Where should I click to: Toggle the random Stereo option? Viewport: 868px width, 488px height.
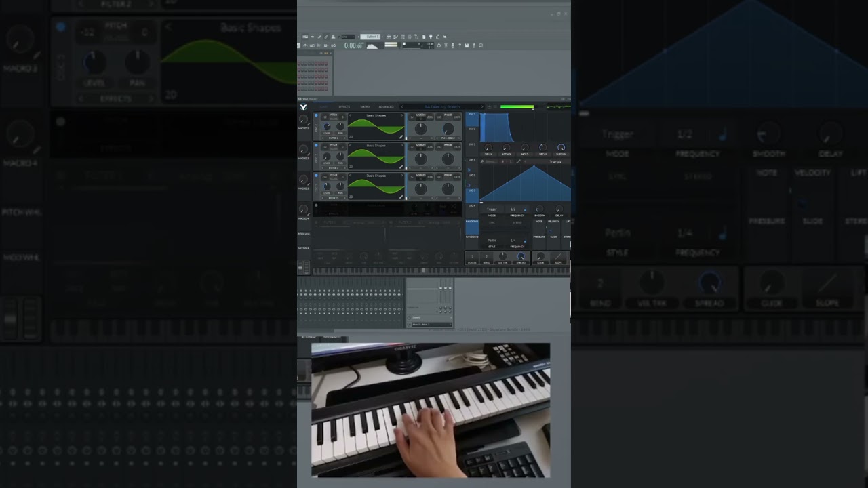pos(517,222)
